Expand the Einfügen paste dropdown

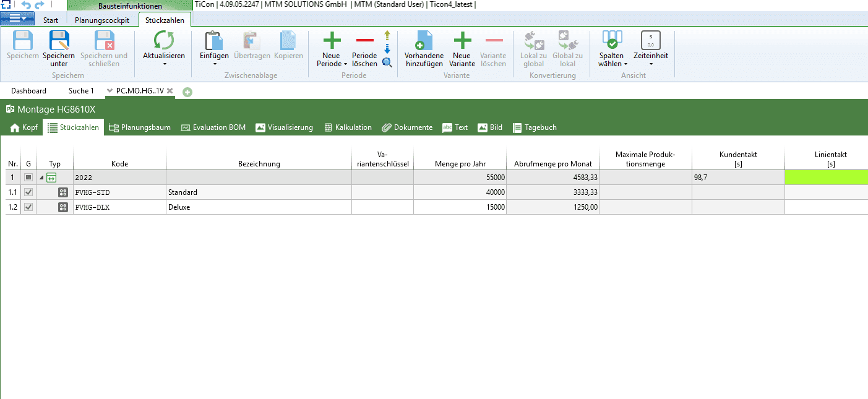tap(214, 64)
